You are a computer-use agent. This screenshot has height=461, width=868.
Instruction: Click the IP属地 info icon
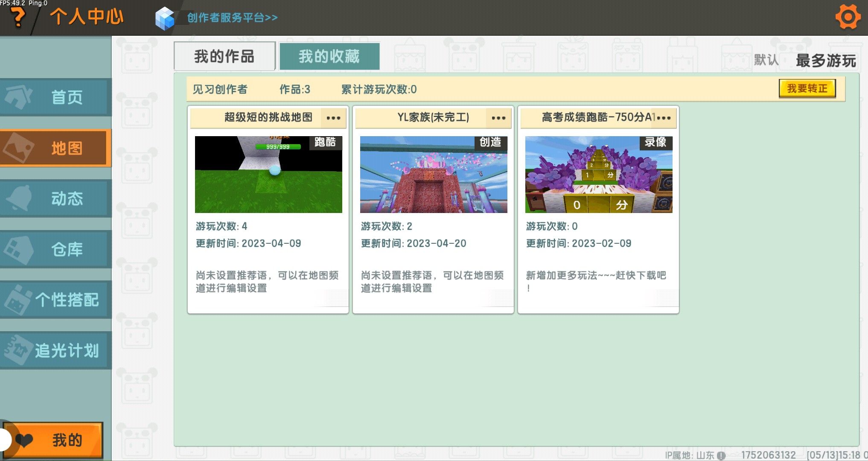coord(721,455)
